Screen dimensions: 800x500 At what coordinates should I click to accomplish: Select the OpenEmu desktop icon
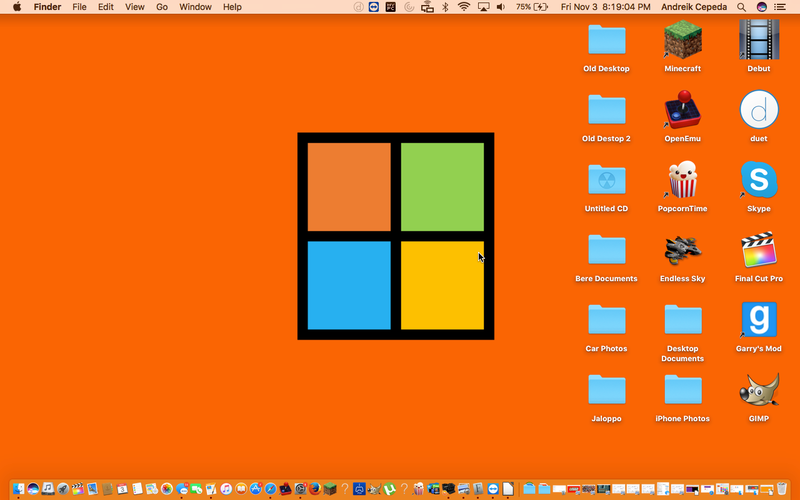click(683, 110)
